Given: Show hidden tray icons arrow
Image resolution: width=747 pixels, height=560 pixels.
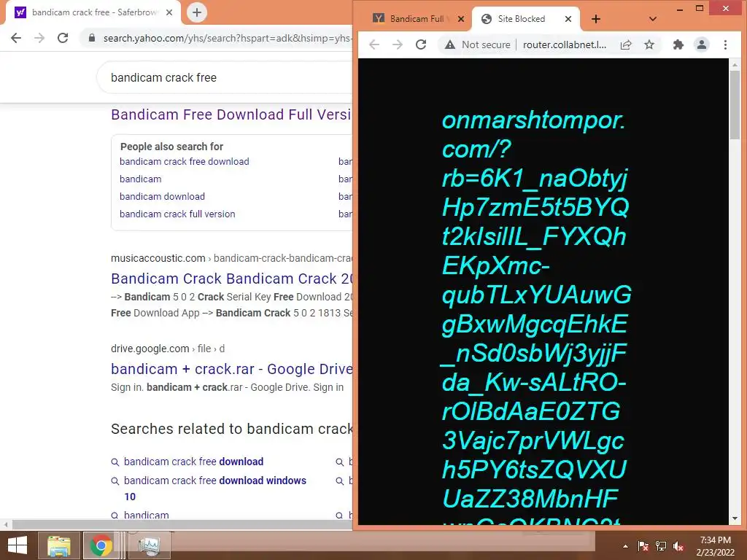Looking at the screenshot, I should click(625, 546).
